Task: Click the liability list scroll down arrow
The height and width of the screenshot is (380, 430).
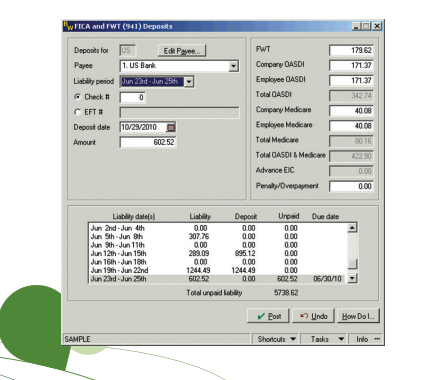Action: [x=352, y=278]
